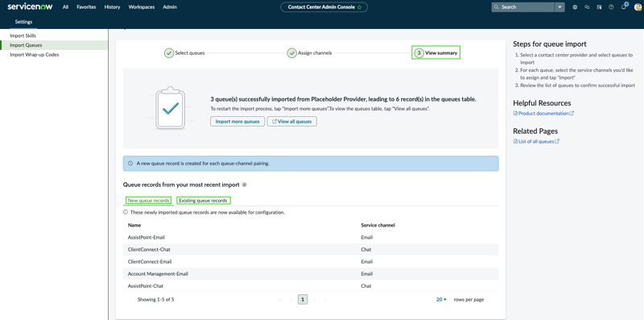Click the Service channel column header
This screenshot has width=644, height=320.
(378, 226)
